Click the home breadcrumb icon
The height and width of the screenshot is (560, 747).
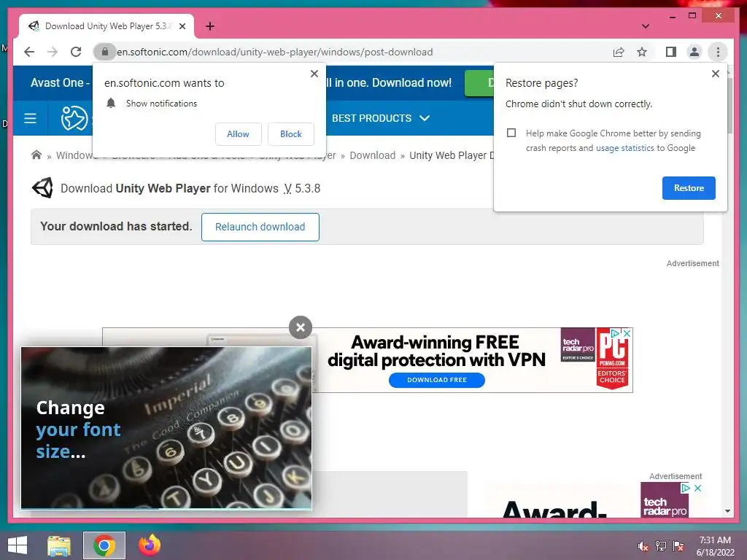coord(36,155)
